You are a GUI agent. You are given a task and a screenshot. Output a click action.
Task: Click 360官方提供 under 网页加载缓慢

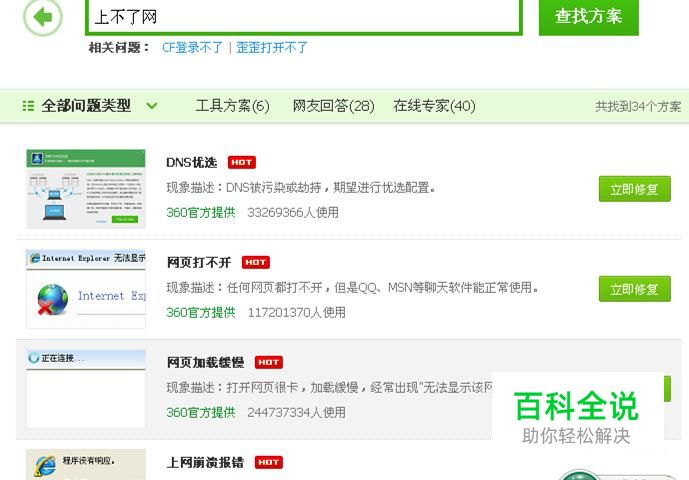tap(201, 412)
